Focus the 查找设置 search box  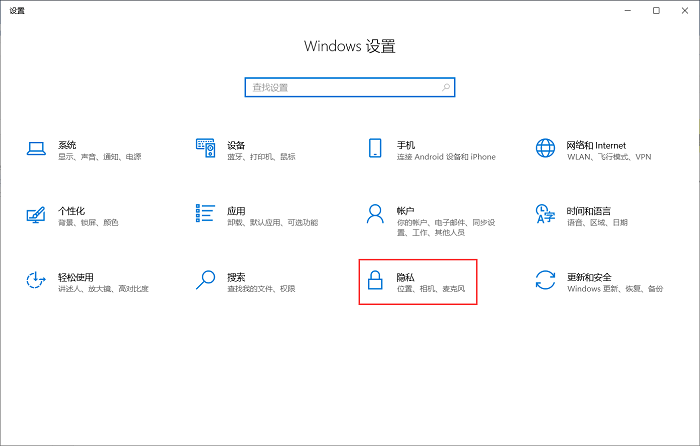pyautogui.click(x=340, y=87)
